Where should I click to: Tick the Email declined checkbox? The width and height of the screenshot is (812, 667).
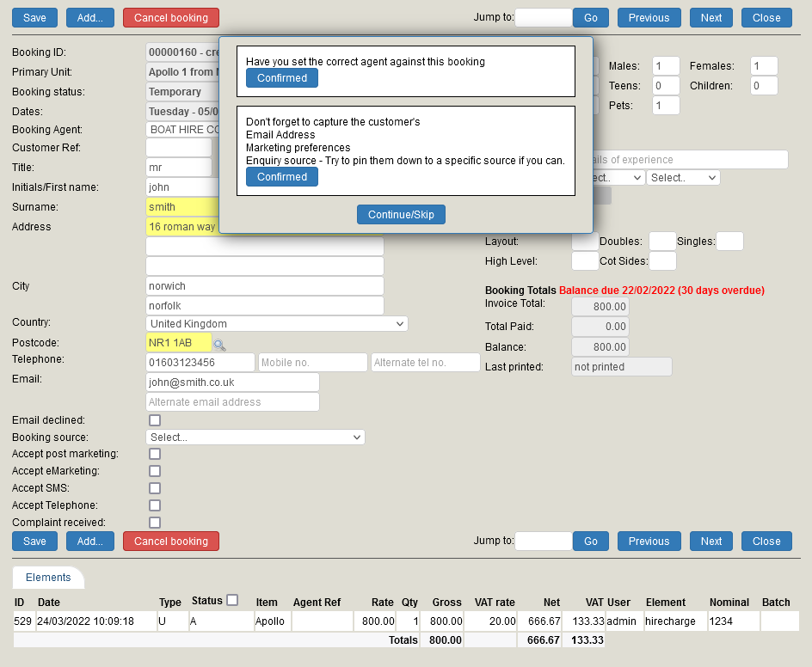(x=155, y=420)
